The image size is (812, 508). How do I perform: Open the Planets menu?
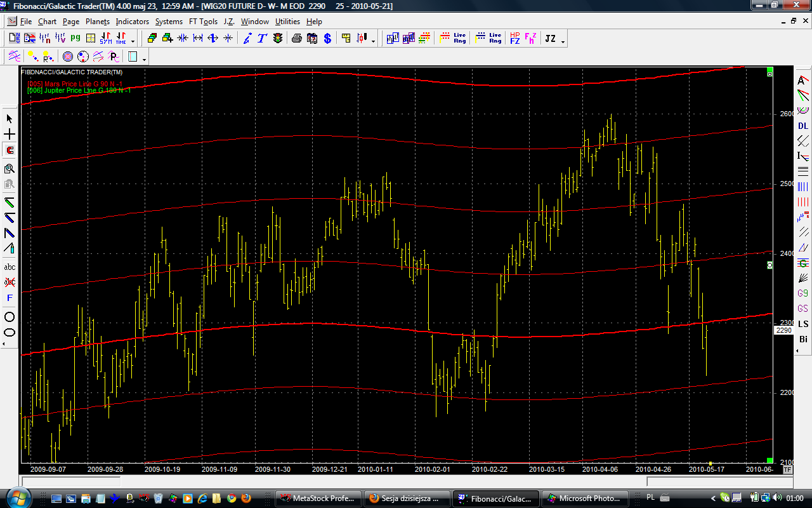(x=98, y=22)
